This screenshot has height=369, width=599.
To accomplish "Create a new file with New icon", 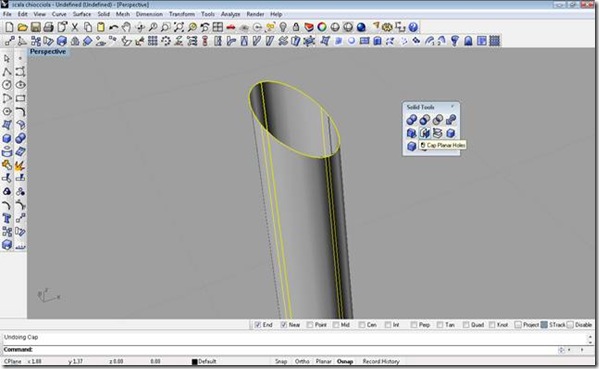I will click(9, 27).
